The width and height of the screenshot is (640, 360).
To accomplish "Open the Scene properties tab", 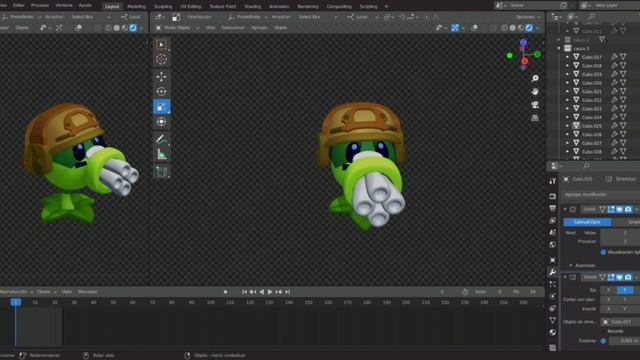I will pos(553,232).
